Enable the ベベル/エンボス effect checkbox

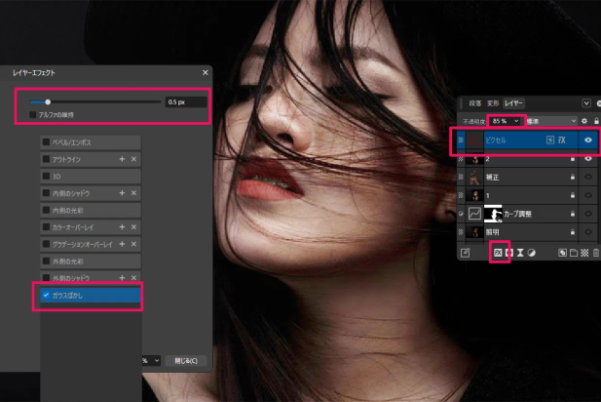click(x=46, y=142)
